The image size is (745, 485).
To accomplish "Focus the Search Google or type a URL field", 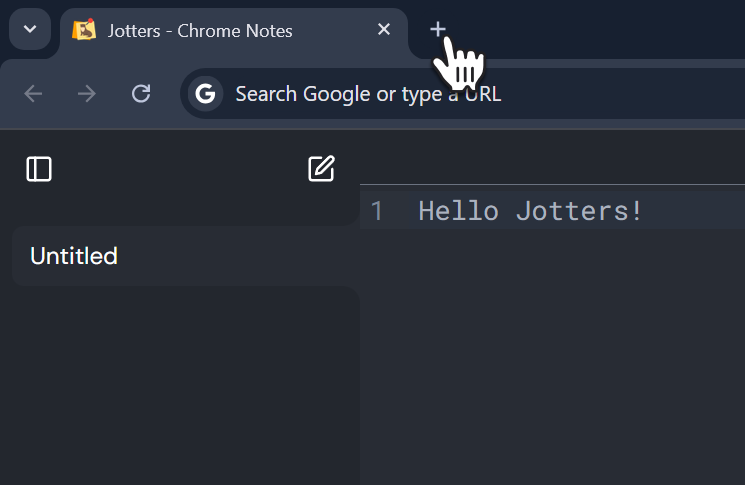I will point(450,94).
